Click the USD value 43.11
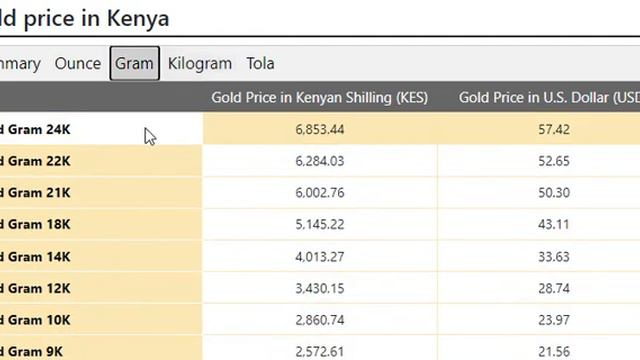This screenshot has width=640, height=360. (x=553, y=224)
